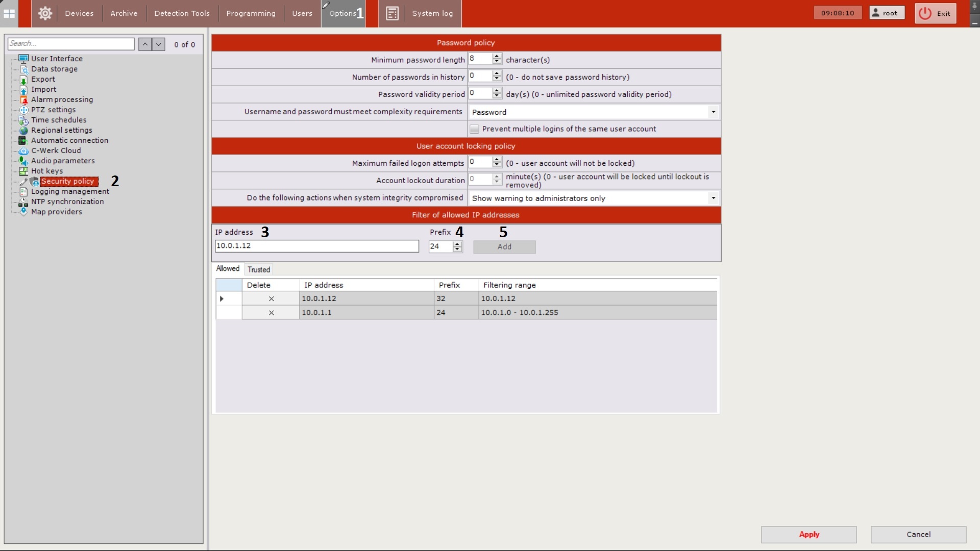This screenshot has height=551, width=980.
Task: Click the C-Werk Cloud icon
Action: pyautogui.click(x=23, y=151)
